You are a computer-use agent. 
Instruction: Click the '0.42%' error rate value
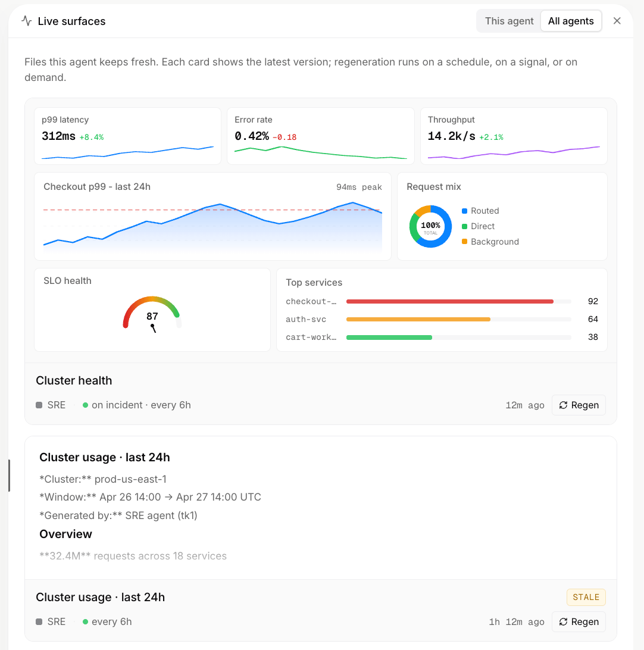tap(252, 136)
